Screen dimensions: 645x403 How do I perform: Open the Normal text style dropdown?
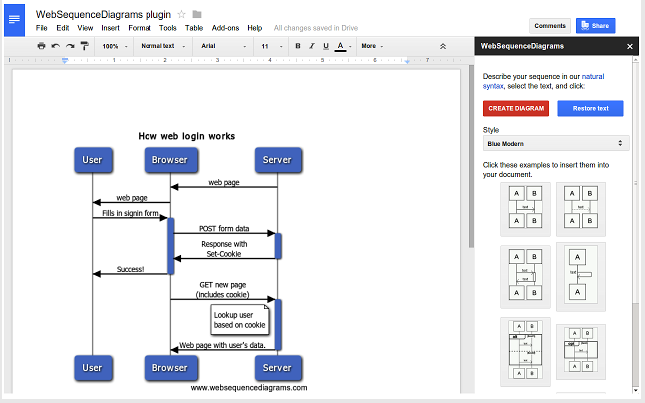(163, 46)
